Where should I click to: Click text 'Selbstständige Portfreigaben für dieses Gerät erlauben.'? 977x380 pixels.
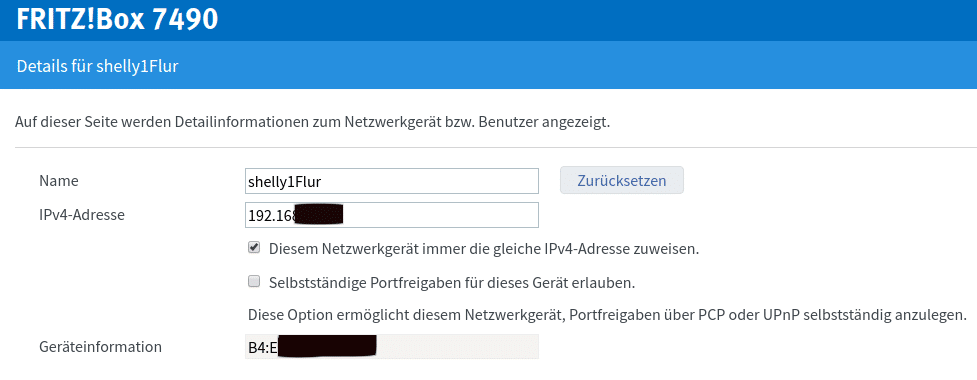[x=452, y=283]
